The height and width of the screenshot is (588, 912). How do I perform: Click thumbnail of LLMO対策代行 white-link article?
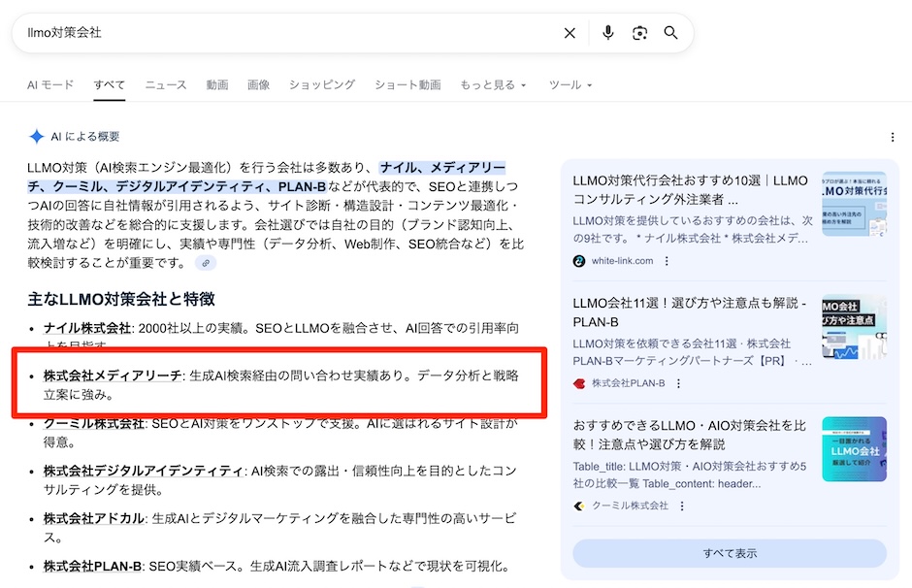[854, 204]
